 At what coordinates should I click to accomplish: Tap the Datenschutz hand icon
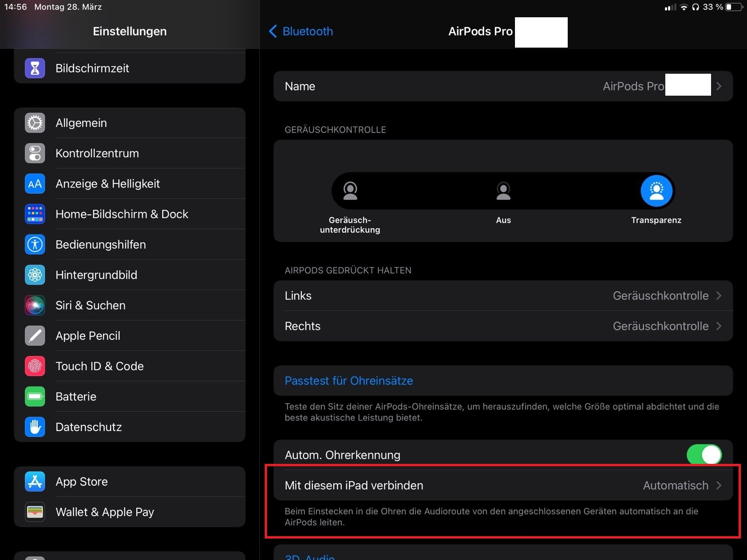click(35, 427)
